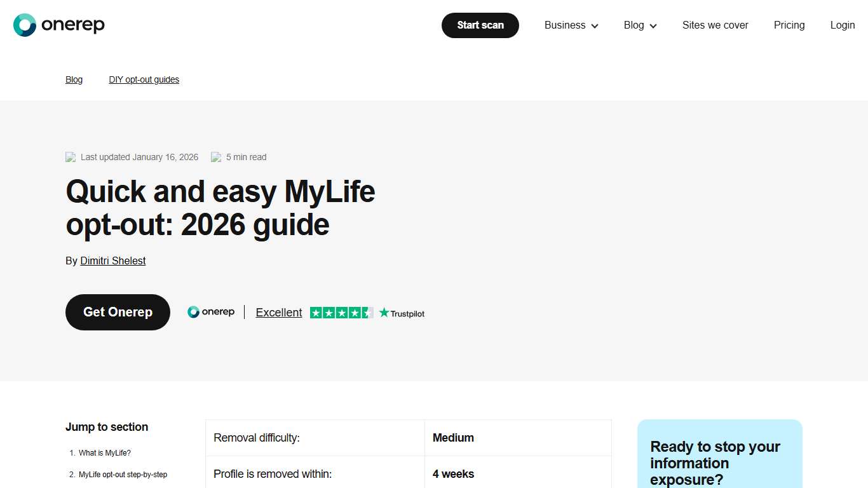Click the Get Onerep button

point(118,312)
